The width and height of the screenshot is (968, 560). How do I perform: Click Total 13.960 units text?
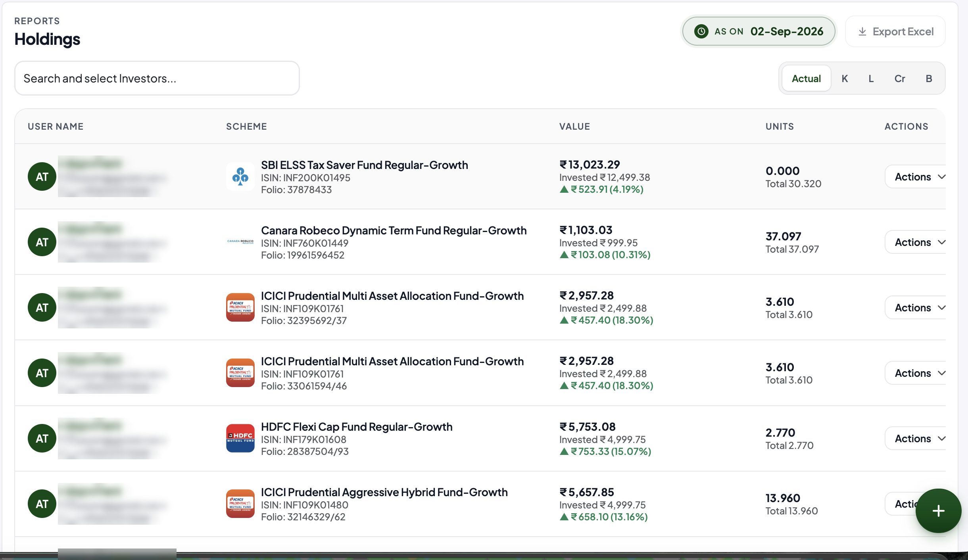point(792,511)
